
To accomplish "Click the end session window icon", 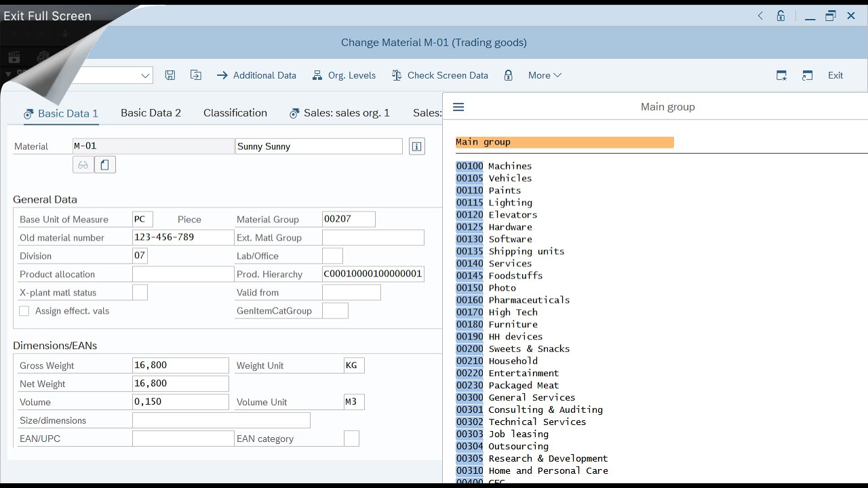I will (x=807, y=75).
